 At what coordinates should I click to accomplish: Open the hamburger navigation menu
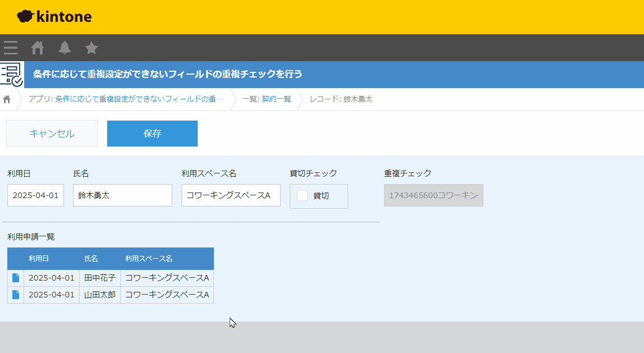click(10, 48)
